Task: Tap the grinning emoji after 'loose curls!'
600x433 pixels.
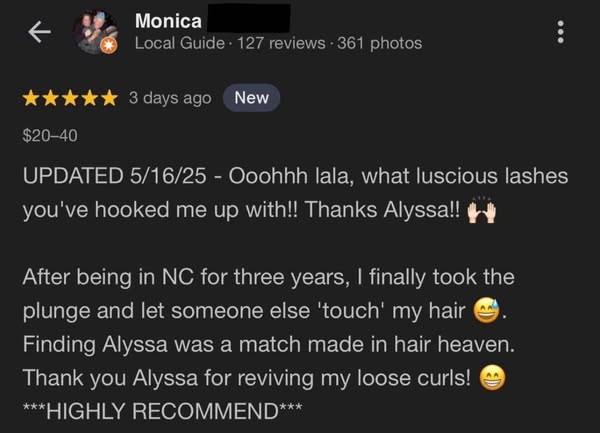Action: coord(492,378)
